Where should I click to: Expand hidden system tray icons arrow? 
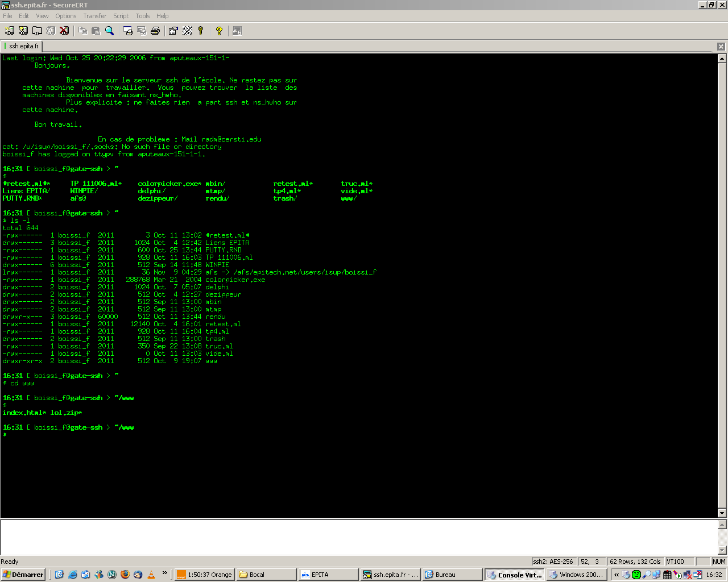(617, 575)
